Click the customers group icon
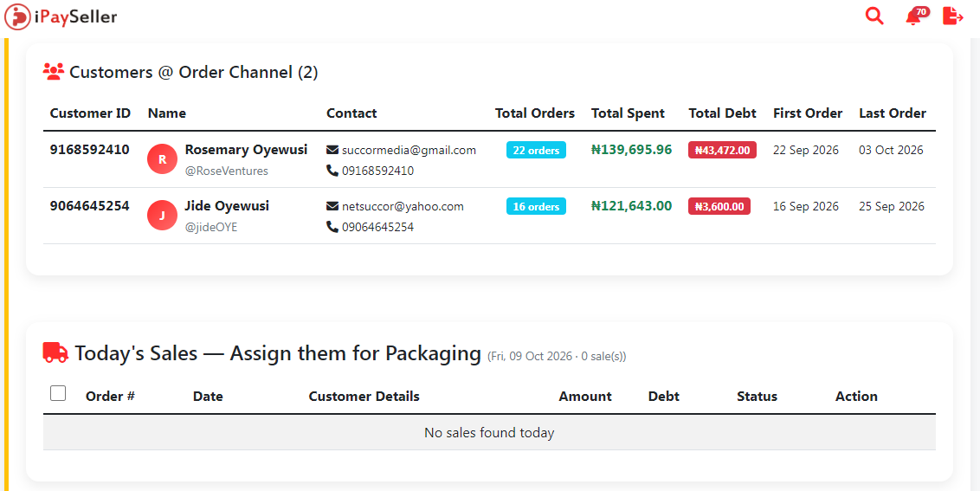The height and width of the screenshot is (491, 980). coord(54,72)
